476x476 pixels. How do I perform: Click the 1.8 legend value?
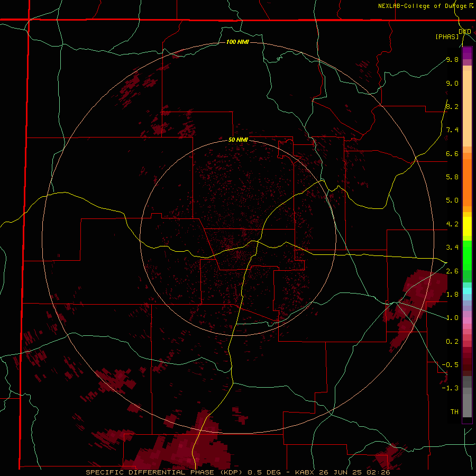pos(452,295)
